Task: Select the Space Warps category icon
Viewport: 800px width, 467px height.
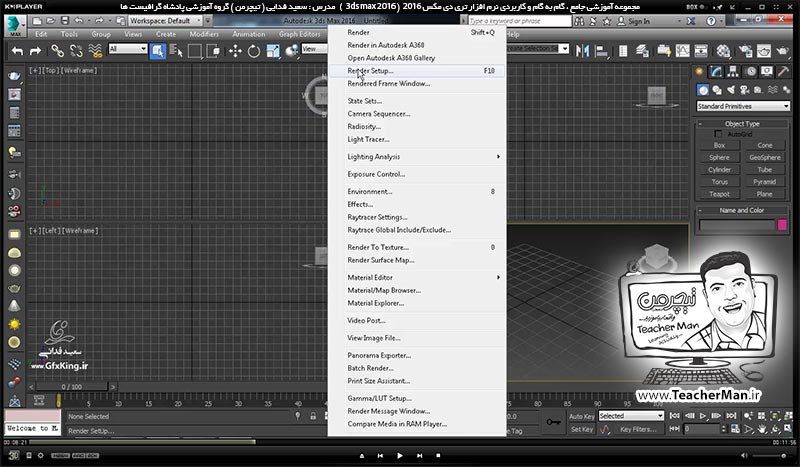Action: (x=772, y=90)
